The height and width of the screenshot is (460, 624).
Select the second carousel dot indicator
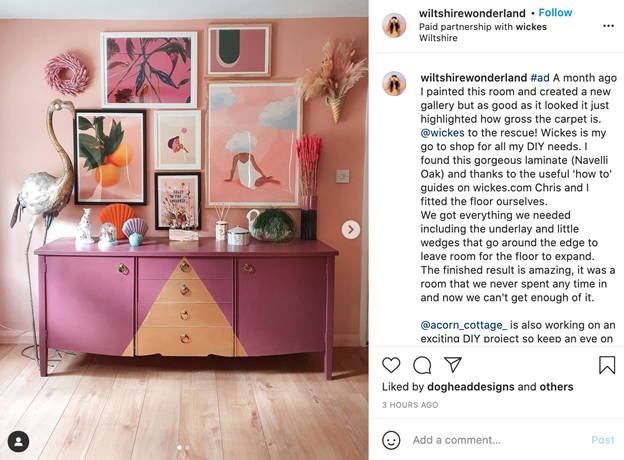187,448
